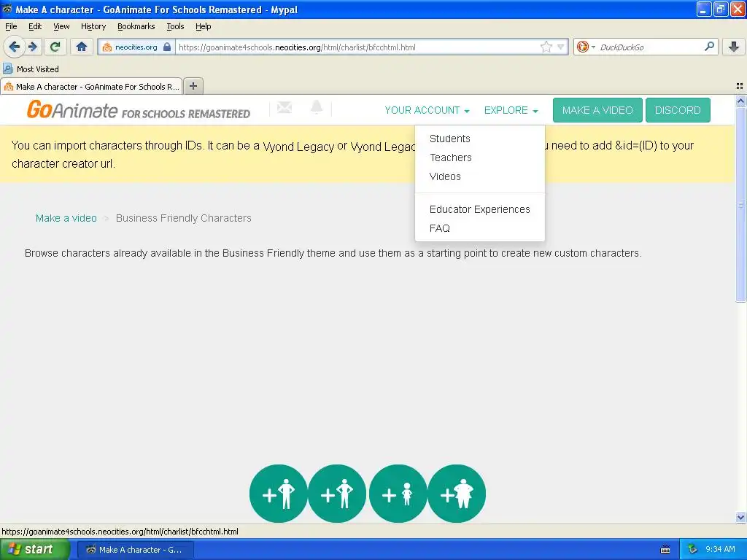Follow the Make a video breadcrumb link
The image size is (747, 560).
click(66, 218)
